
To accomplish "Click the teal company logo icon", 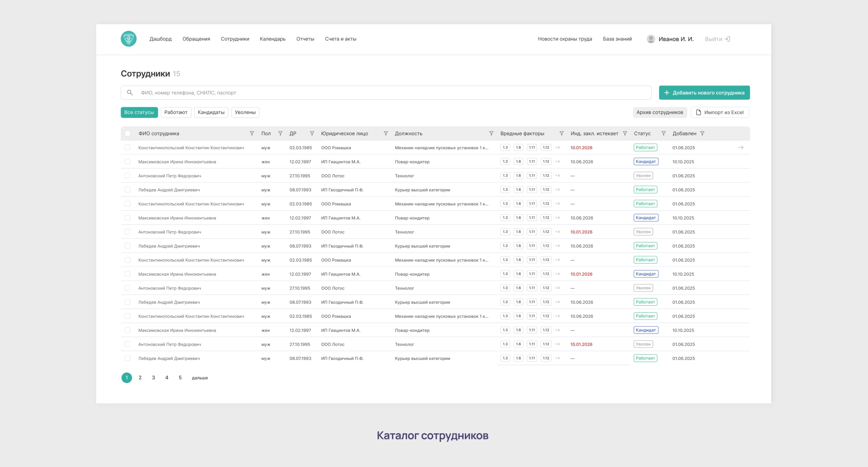I will click(128, 39).
